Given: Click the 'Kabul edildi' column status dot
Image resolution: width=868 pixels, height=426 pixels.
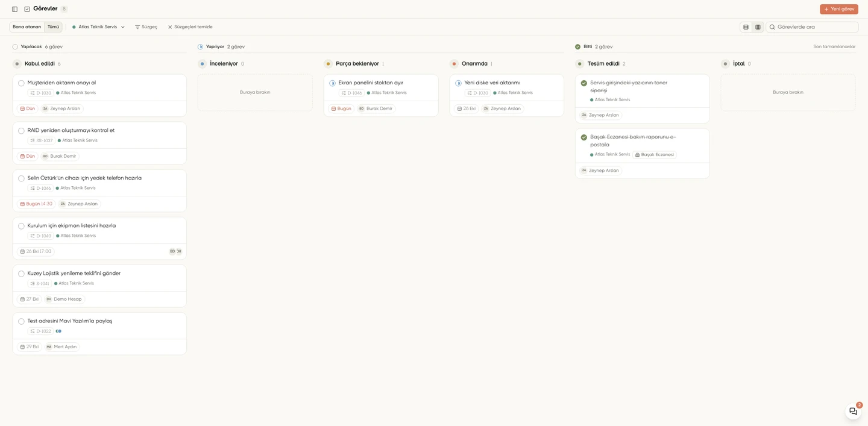Looking at the screenshot, I should click(17, 64).
